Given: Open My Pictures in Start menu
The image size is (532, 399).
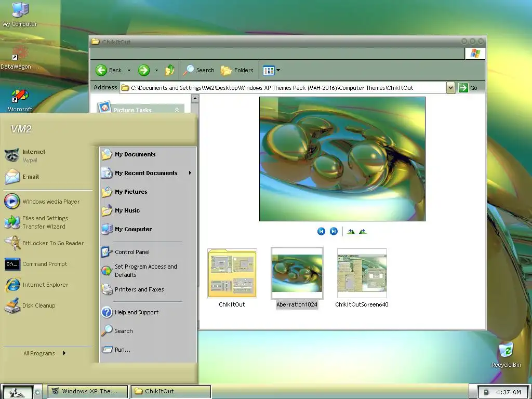Looking at the screenshot, I should (148, 192).
